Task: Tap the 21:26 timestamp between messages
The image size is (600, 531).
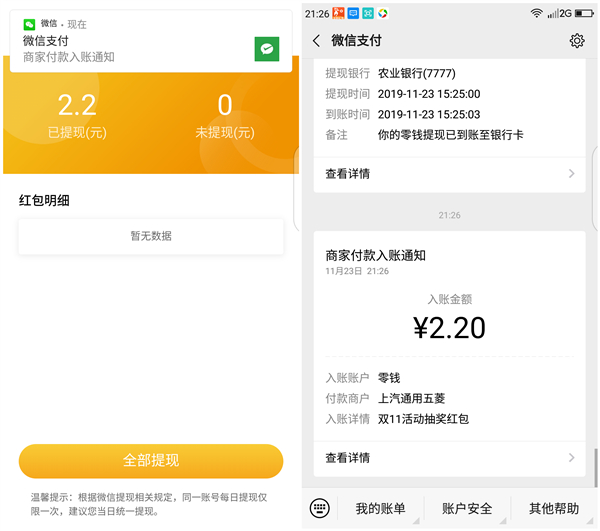Action: pyautogui.click(x=449, y=215)
